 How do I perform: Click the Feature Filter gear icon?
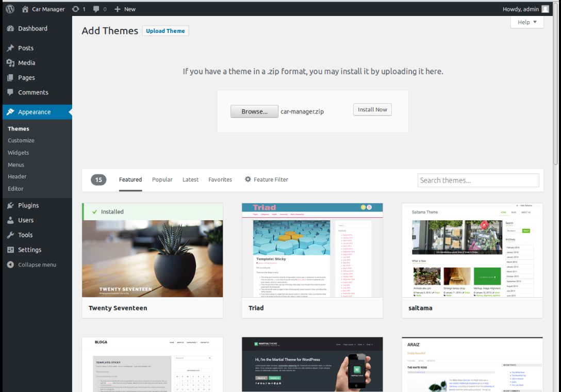click(247, 179)
